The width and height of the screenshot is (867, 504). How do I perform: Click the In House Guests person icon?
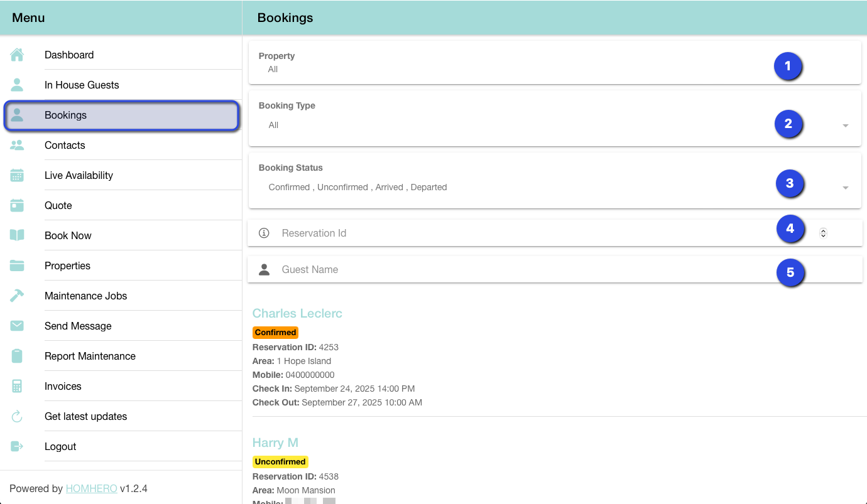(17, 85)
